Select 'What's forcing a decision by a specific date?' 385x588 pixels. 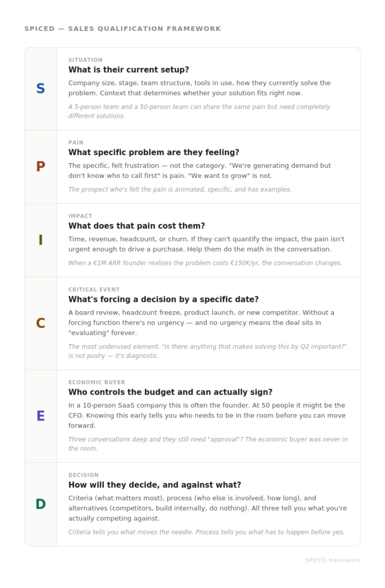[164, 300]
